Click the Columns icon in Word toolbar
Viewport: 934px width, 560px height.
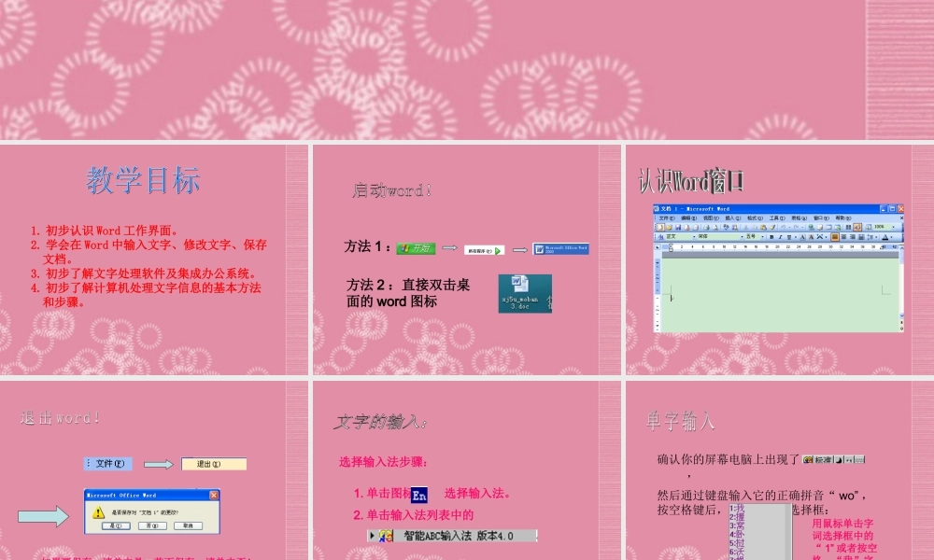click(x=848, y=228)
